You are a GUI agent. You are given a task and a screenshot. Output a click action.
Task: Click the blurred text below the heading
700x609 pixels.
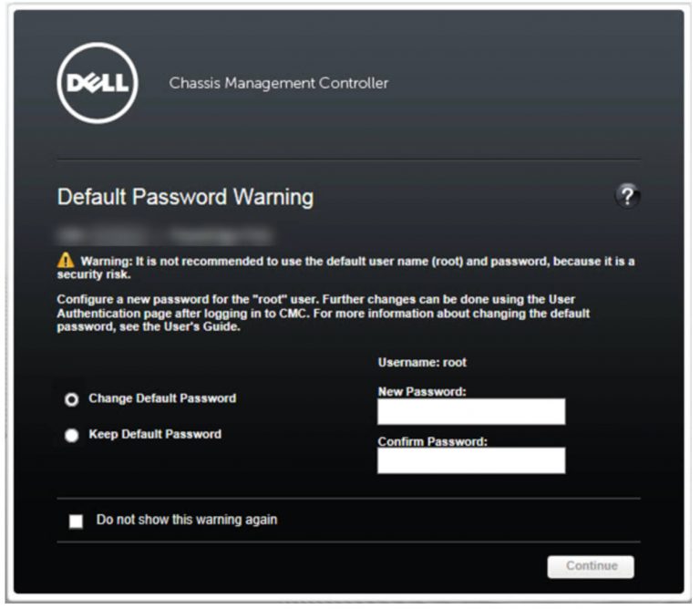[164, 233]
